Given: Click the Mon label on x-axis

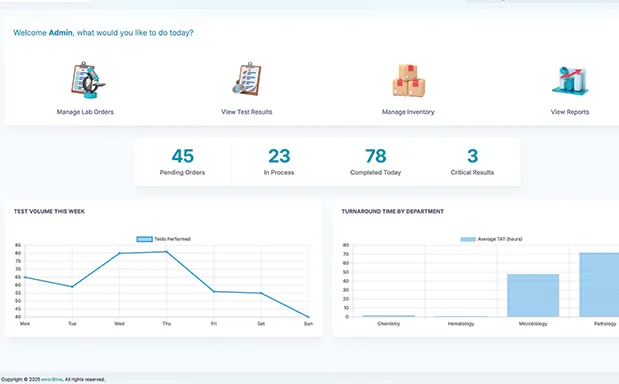Looking at the screenshot, I should tap(25, 324).
